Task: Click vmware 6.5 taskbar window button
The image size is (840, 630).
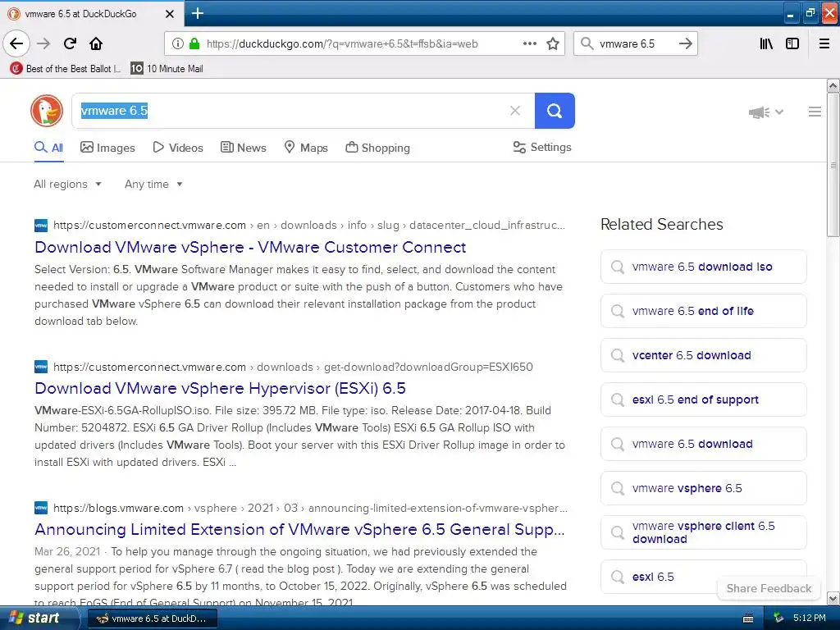Action: [152, 619]
